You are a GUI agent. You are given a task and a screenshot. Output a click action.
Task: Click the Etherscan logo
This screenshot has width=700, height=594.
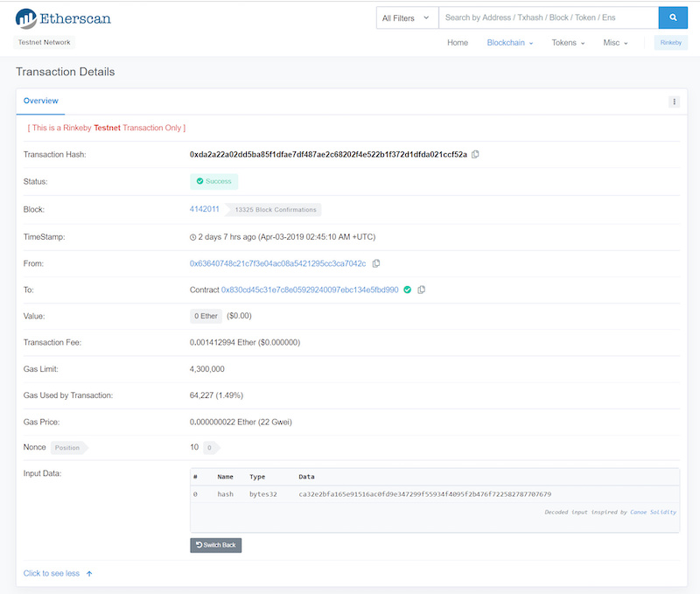tap(63, 17)
